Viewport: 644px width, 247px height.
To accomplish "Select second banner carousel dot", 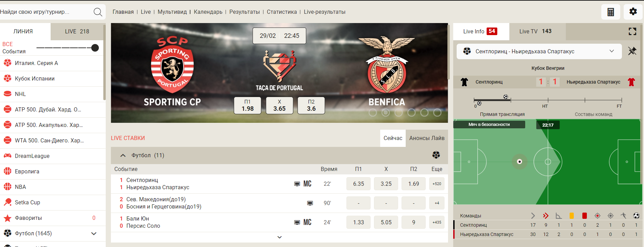I will click(x=386, y=112).
